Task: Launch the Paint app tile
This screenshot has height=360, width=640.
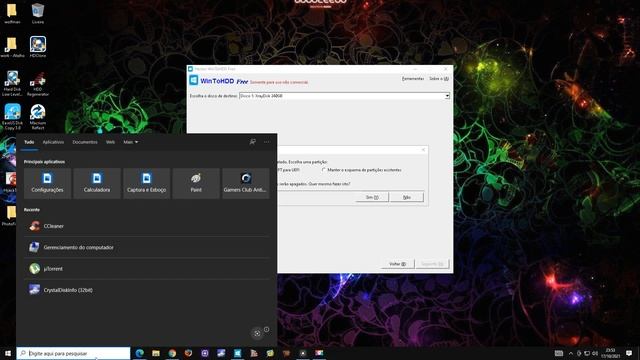Action: point(196,183)
